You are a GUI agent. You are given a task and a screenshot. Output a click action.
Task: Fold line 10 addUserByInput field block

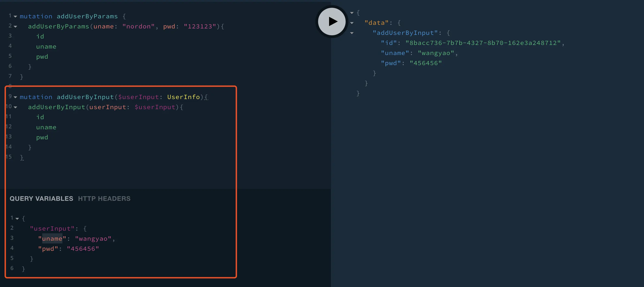point(16,107)
